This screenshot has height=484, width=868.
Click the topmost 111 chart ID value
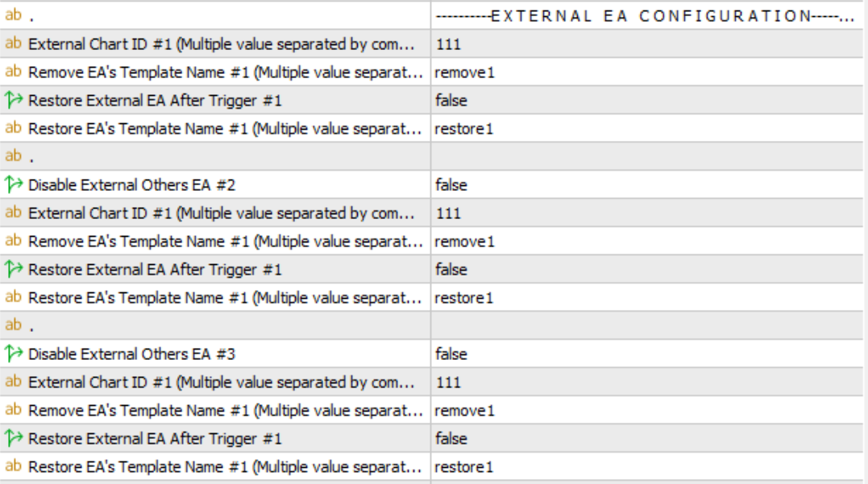coord(448,44)
